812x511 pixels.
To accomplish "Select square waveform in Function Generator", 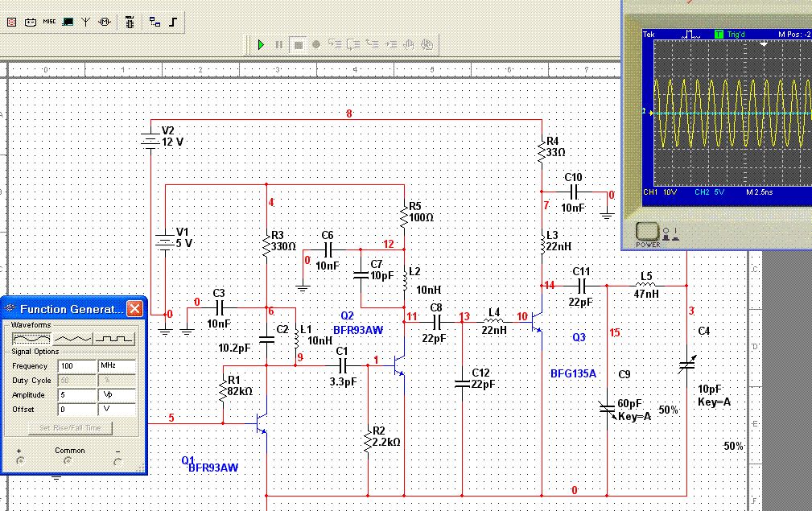I will click(x=115, y=339).
